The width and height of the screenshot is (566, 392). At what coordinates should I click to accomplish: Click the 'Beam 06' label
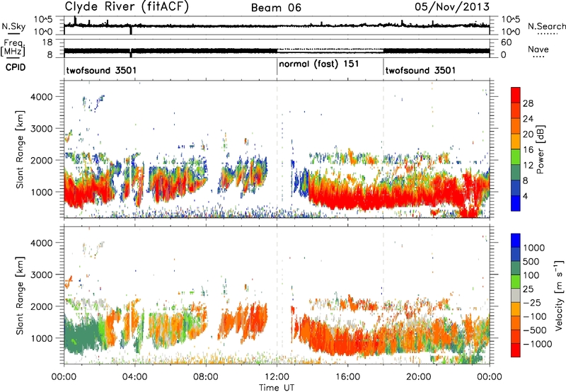pyautogui.click(x=276, y=8)
